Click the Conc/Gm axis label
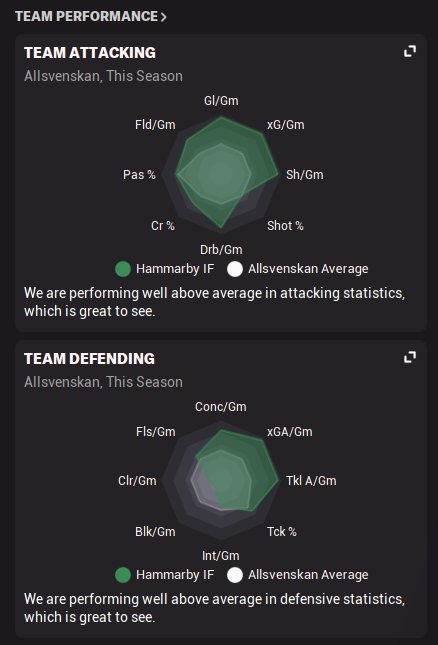The image size is (438, 645). pyautogui.click(x=221, y=407)
